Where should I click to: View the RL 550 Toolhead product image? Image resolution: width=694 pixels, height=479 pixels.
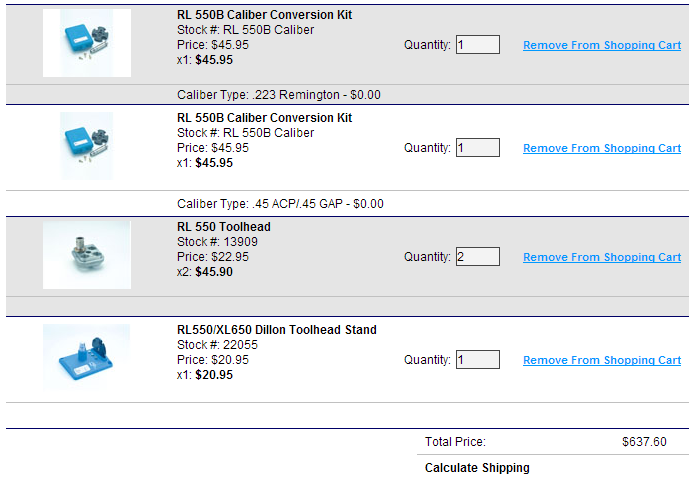coord(87,255)
